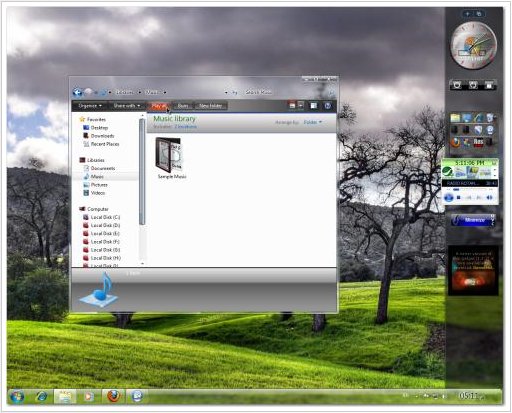Image resolution: width=512 pixels, height=413 pixels.
Task: Click Libraries in the address breadcrumb
Action: pyautogui.click(x=124, y=92)
